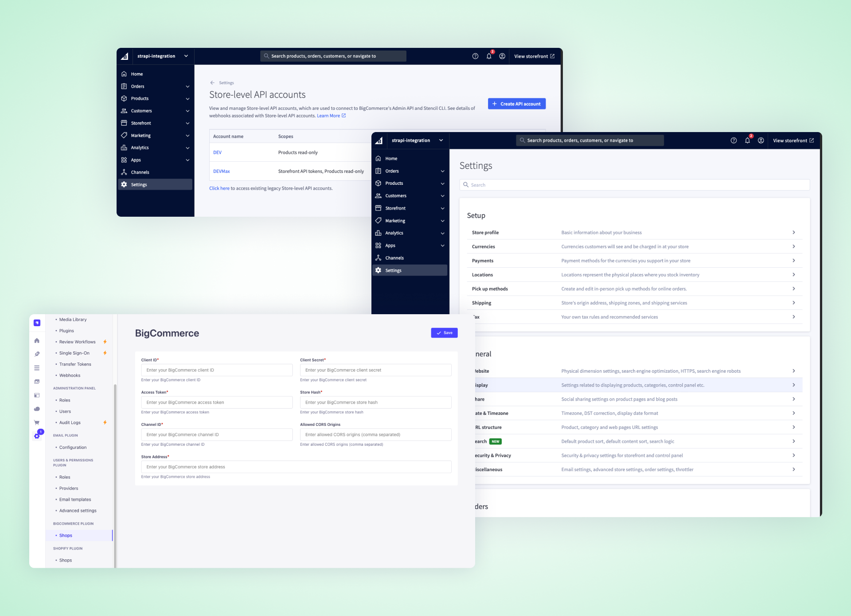Screen dimensions: 851x616
Task: Open the Strapi Media Library icon in sidebar
Action: pyautogui.click(x=37, y=380)
